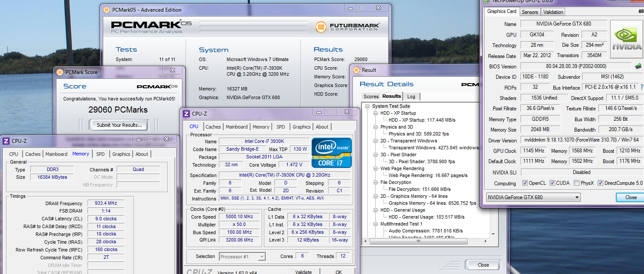Click the Bus Interface question mark
Image resolution: width=644 pixels, height=274 pixels.
[642, 87]
